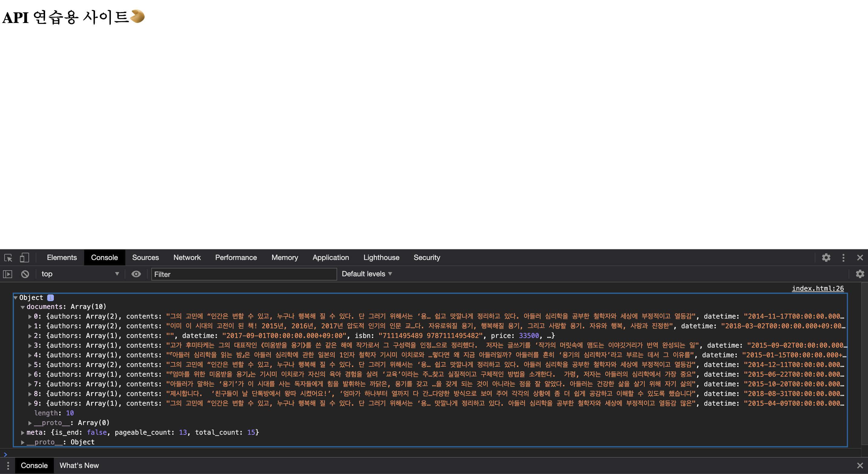Screen dimensions: 868x474
Task: Switch to the Network tab
Action: coord(187,258)
